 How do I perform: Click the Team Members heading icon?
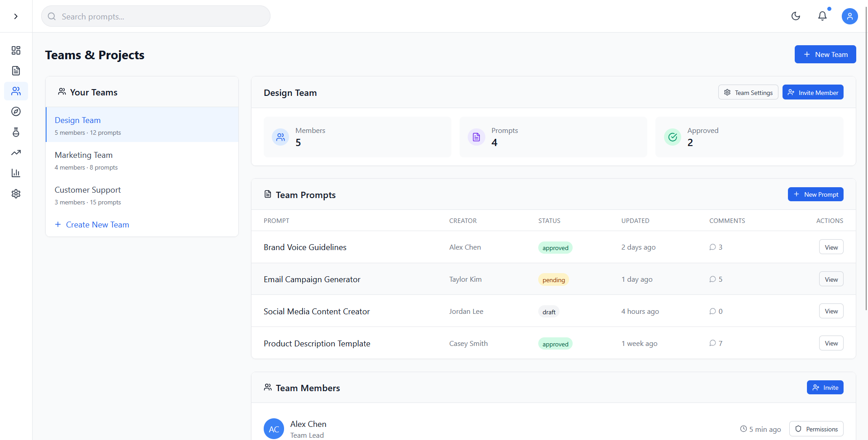268,388
